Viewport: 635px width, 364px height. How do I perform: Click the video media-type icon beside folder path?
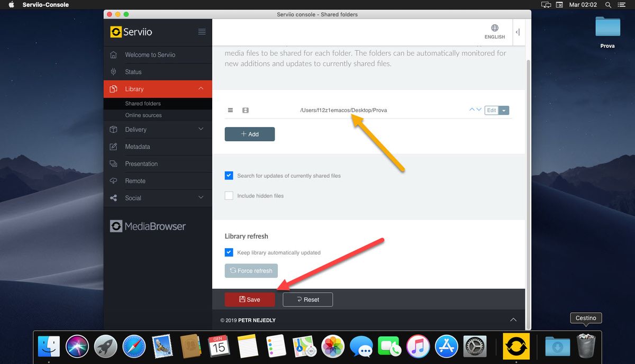tap(245, 110)
